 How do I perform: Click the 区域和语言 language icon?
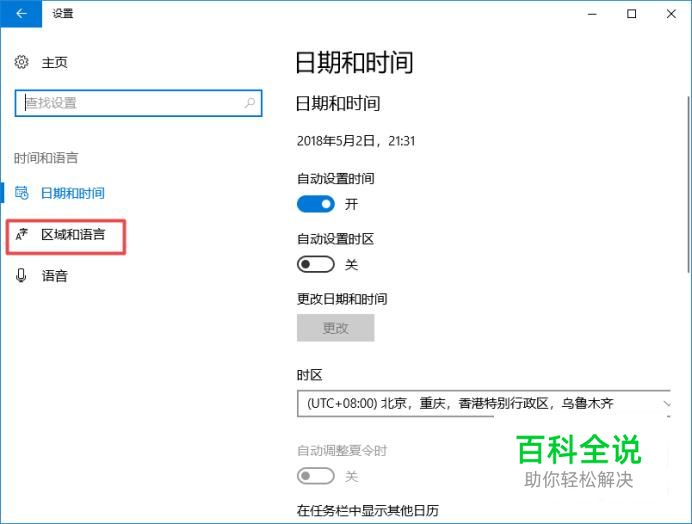pyautogui.click(x=22, y=234)
